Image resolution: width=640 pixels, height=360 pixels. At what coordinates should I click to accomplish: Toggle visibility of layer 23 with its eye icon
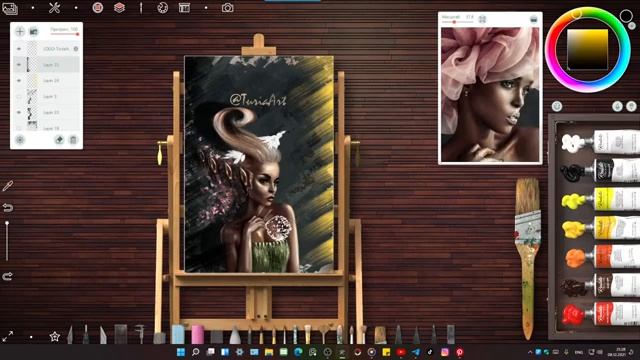coord(19,112)
